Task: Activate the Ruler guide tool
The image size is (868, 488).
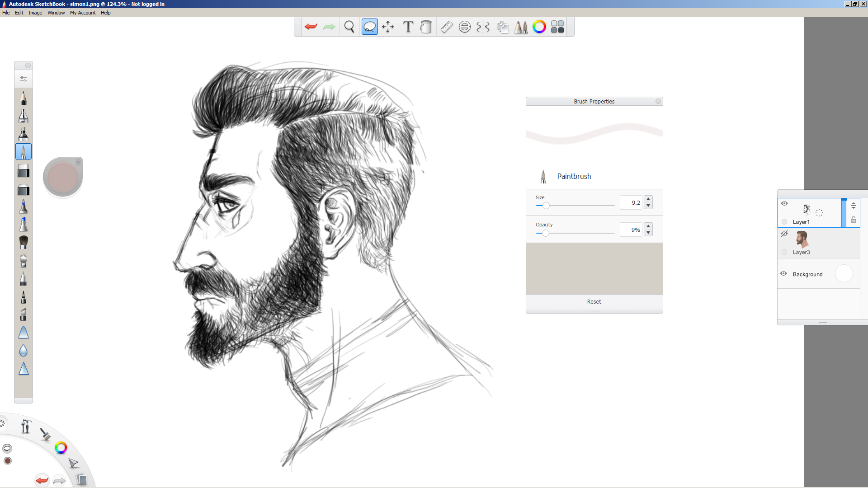Action: (x=446, y=27)
